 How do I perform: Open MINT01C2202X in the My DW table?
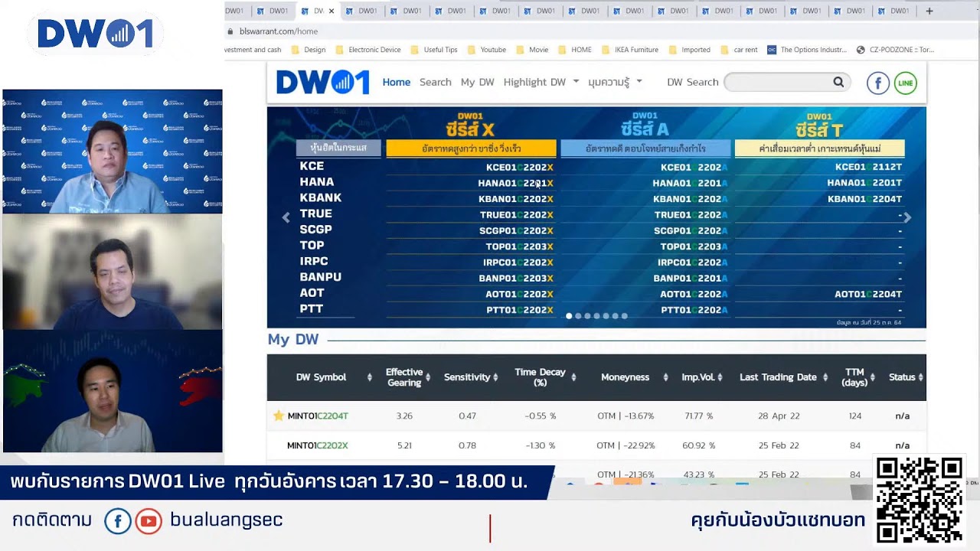[x=318, y=445]
